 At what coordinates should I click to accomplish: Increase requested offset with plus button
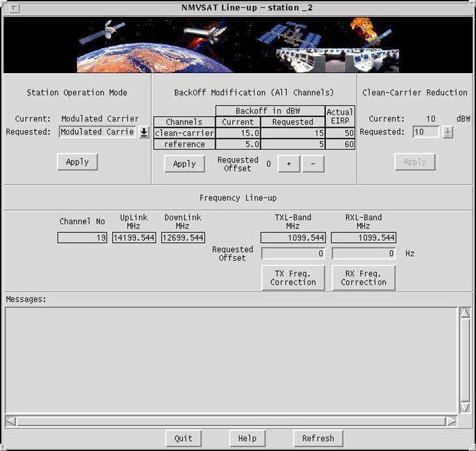click(289, 164)
